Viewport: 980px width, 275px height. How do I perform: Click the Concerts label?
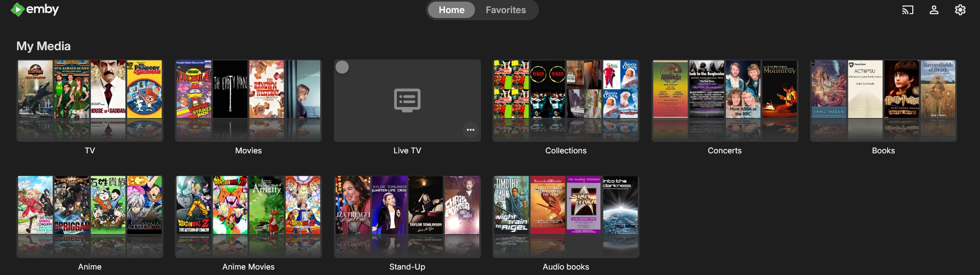[x=725, y=151]
